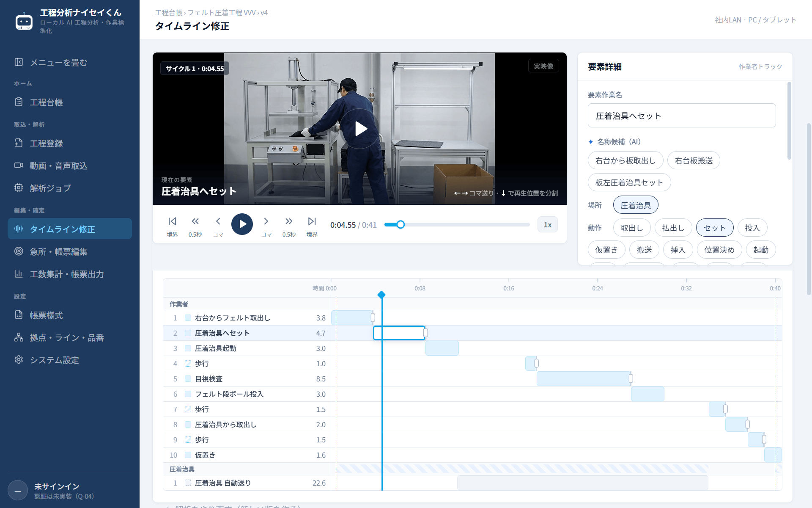Open 工数集計・帳票出力 page
Viewport: 812px width, 508px height.
click(x=70, y=274)
